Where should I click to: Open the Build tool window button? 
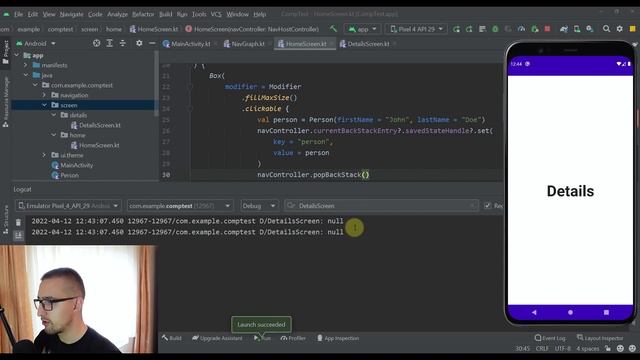pos(171,338)
